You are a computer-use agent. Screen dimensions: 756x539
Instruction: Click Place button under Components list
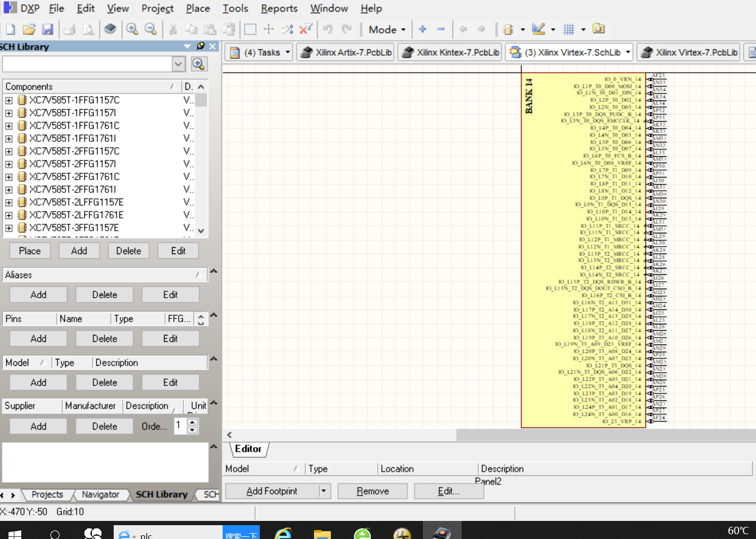[x=30, y=251]
